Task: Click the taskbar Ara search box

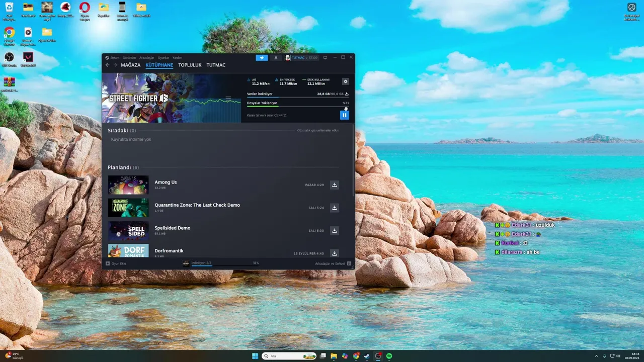Action: pyautogui.click(x=289, y=356)
